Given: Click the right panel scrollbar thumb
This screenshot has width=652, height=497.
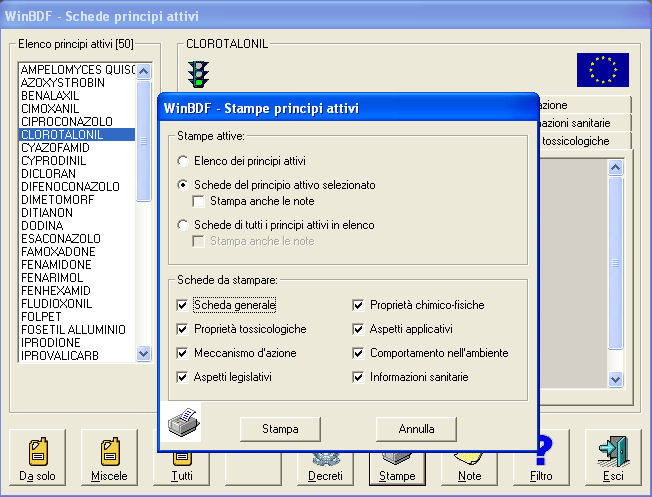Looking at the screenshot, I should click(x=615, y=263).
